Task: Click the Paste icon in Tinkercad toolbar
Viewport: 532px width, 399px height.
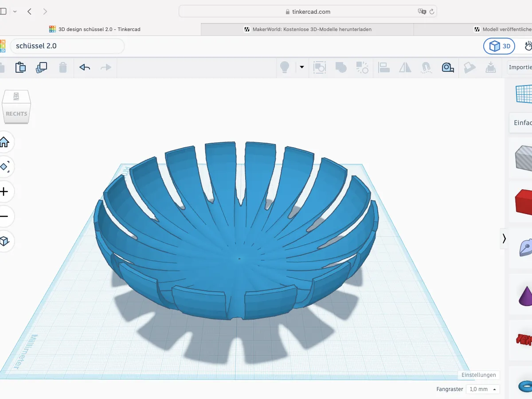Action: point(20,67)
